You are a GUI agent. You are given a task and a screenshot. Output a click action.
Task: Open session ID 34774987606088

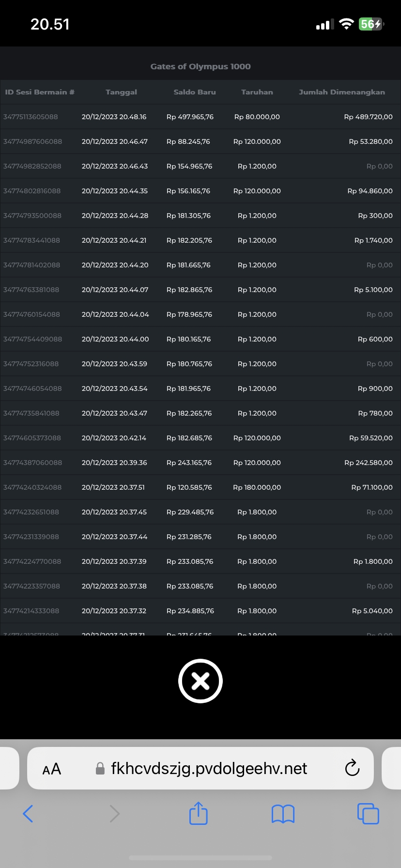(32, 141)
